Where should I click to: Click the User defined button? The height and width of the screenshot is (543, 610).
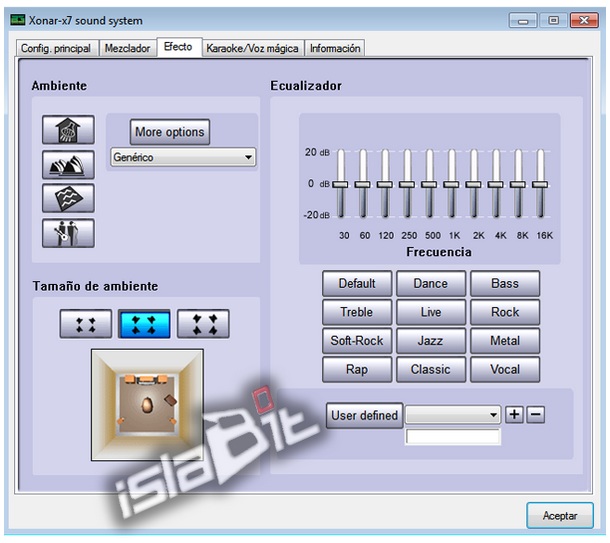tap(364, 415)
